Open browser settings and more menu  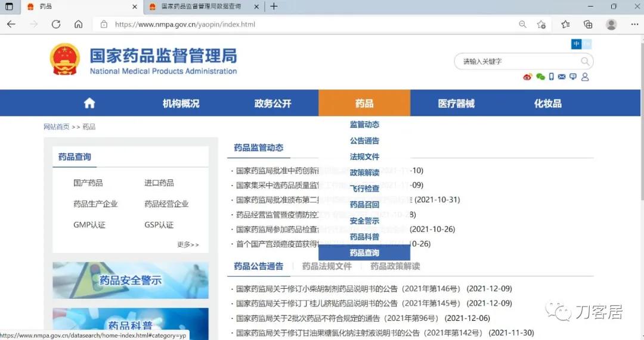tap(634, 24)
